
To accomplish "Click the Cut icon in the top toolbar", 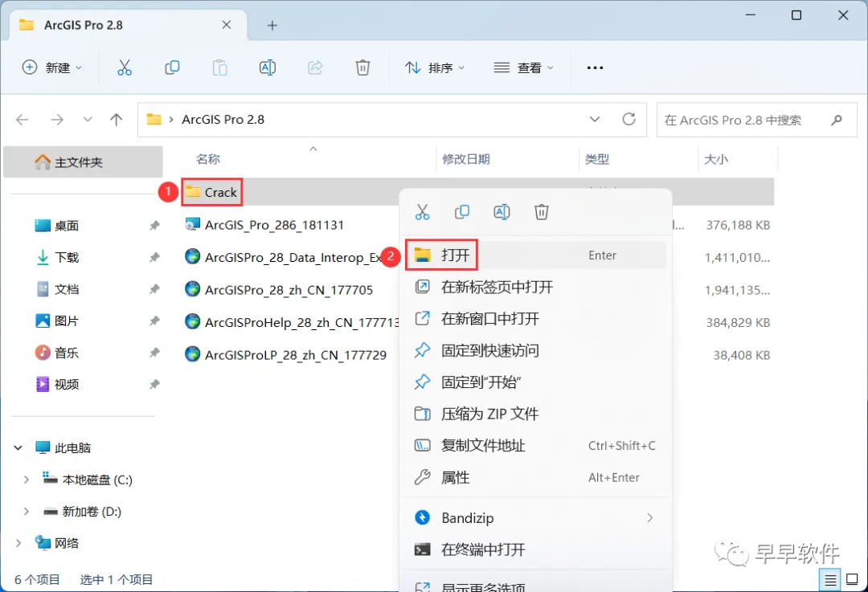I will 125,67.
